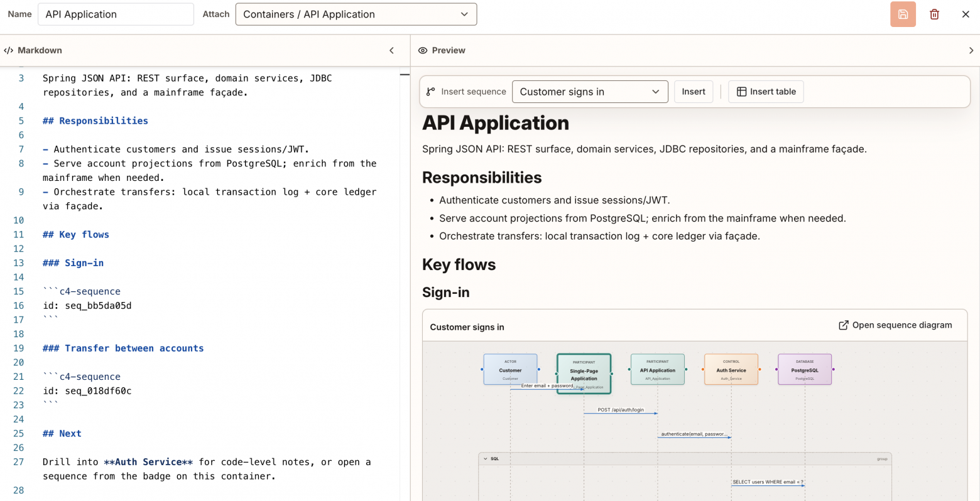Click the Customer signs in card title

[x=467, y=327]
